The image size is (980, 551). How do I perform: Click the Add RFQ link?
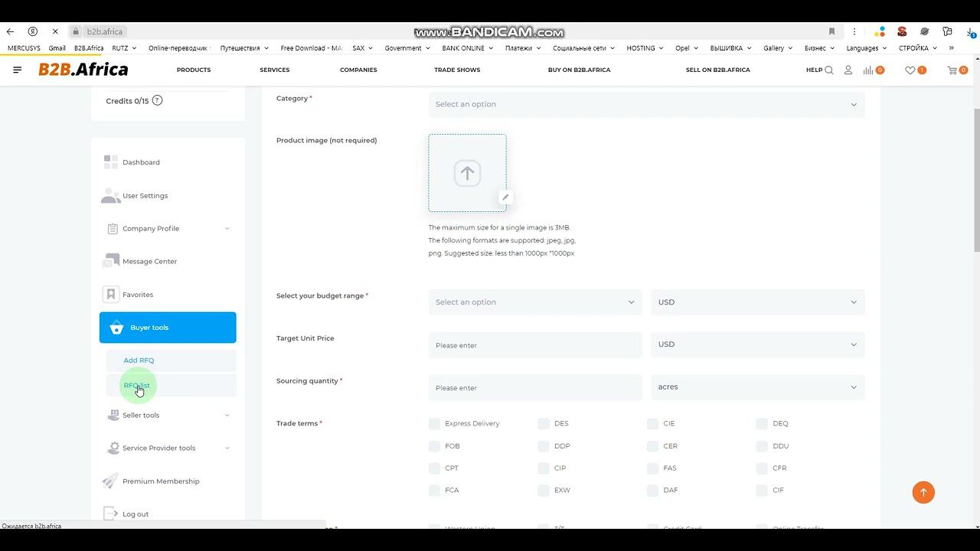[x=139, y=360]
